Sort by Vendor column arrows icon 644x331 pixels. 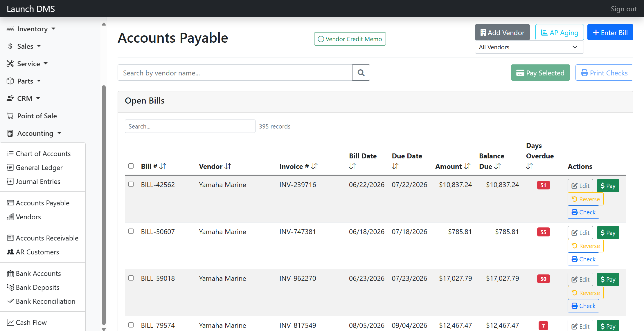click(x=228, y=166)
